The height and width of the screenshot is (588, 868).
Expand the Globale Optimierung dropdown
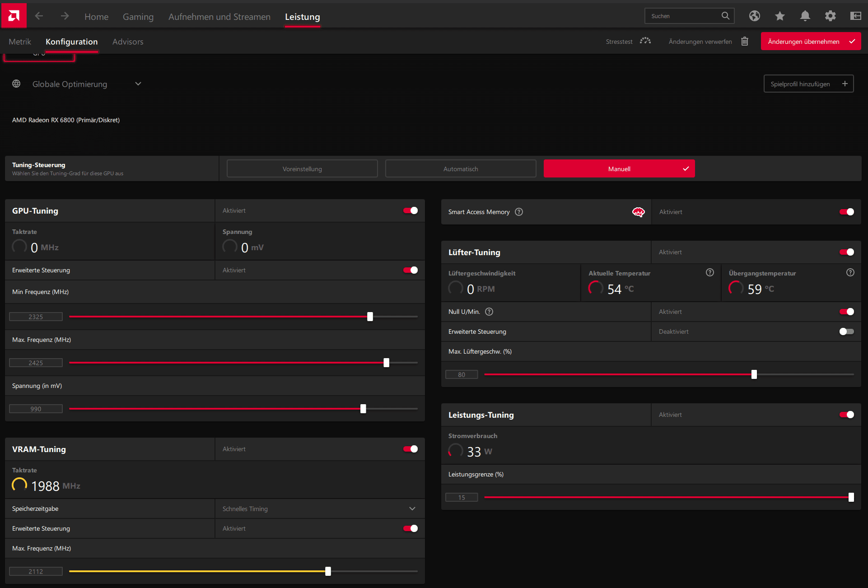click(x=138, y=84)
